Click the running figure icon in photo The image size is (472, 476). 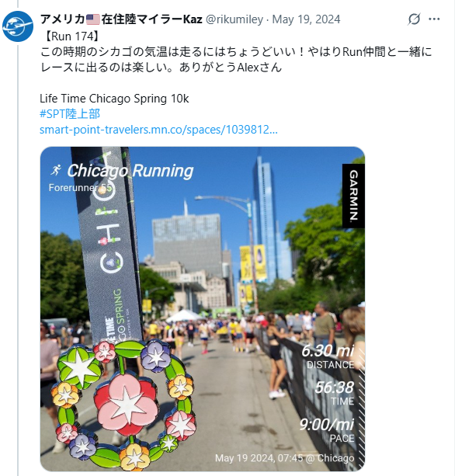(56, 170)
